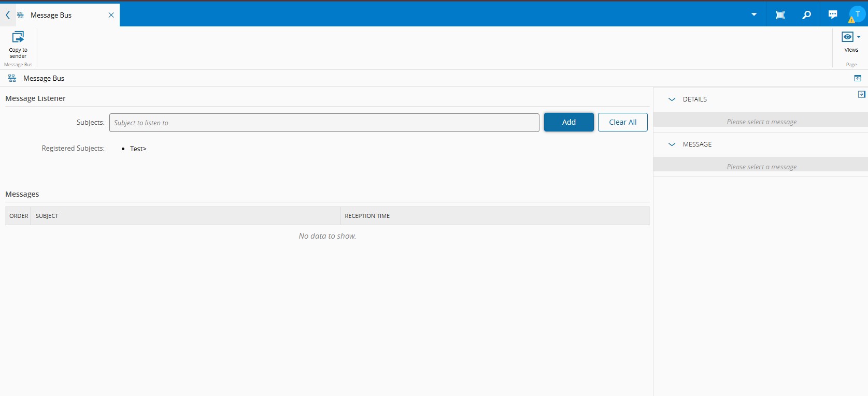Select the Test> registered subject
The image size is (868, 396).
[x=138, y=149]
